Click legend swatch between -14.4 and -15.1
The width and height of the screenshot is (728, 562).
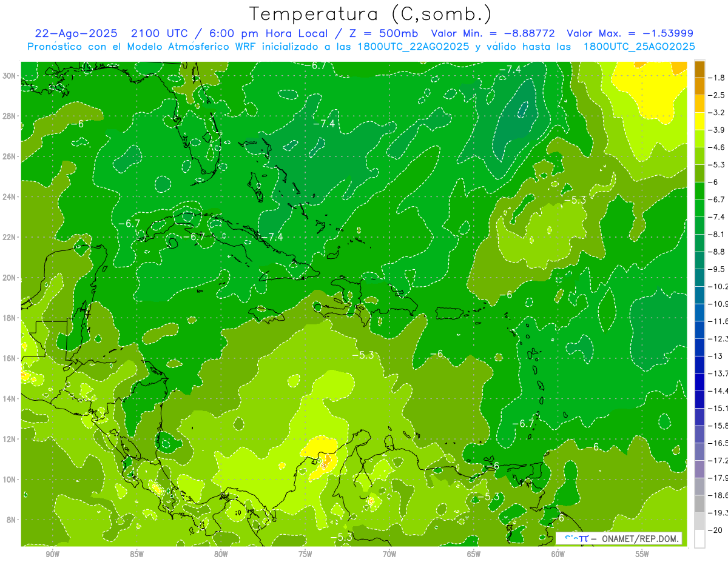point(699,400)
